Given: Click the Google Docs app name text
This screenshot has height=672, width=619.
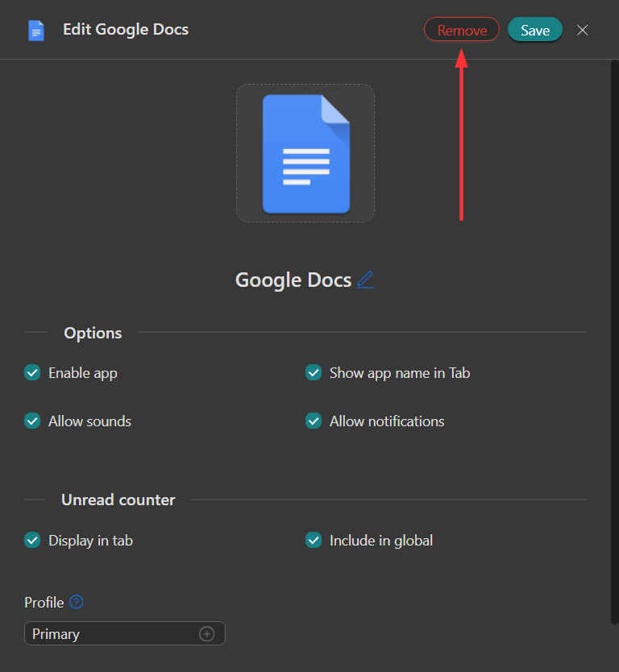Looking at the screenshot, I should 293,280.
